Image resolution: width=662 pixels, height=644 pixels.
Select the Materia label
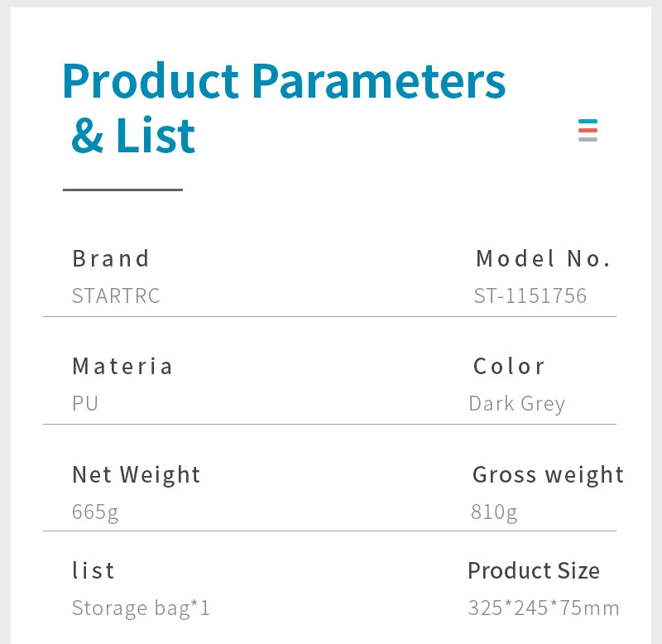pos(122,366)
